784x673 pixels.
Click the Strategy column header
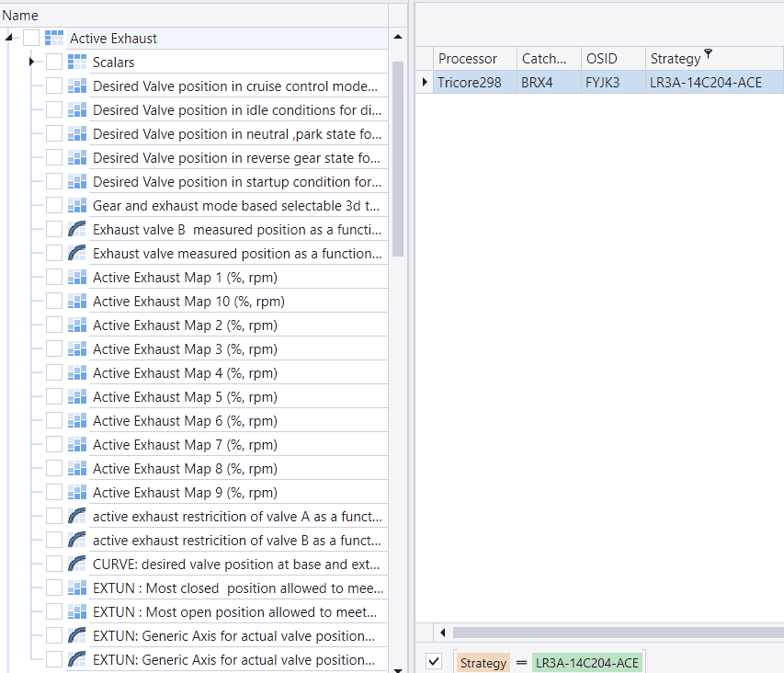[x=715, y=59]
